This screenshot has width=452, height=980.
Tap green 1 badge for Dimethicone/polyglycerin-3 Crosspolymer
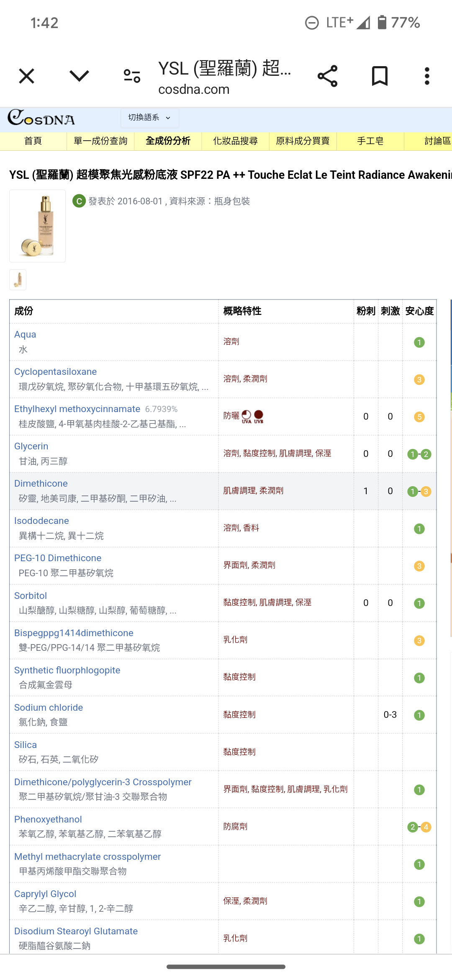click(419, 790)
